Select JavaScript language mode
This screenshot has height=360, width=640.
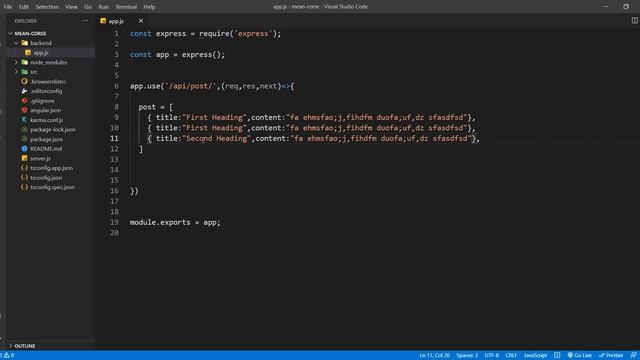[x=535, y=355]
